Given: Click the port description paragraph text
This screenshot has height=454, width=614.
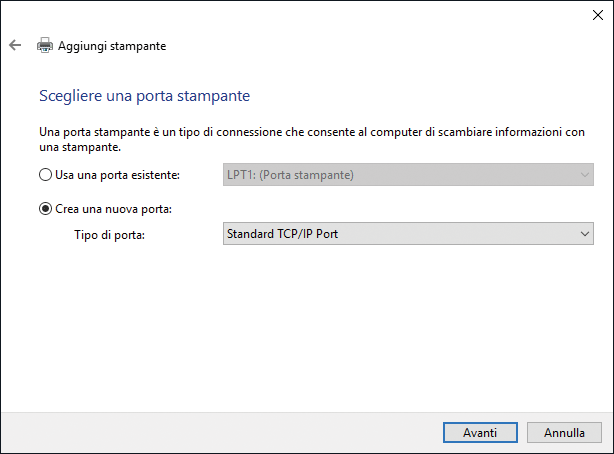Looking at the screenshot, I should 312,139.
